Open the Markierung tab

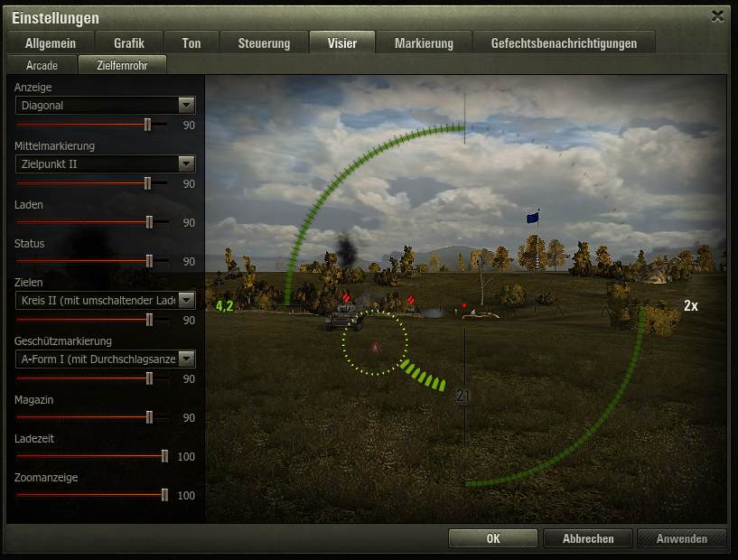pos(424,43)
